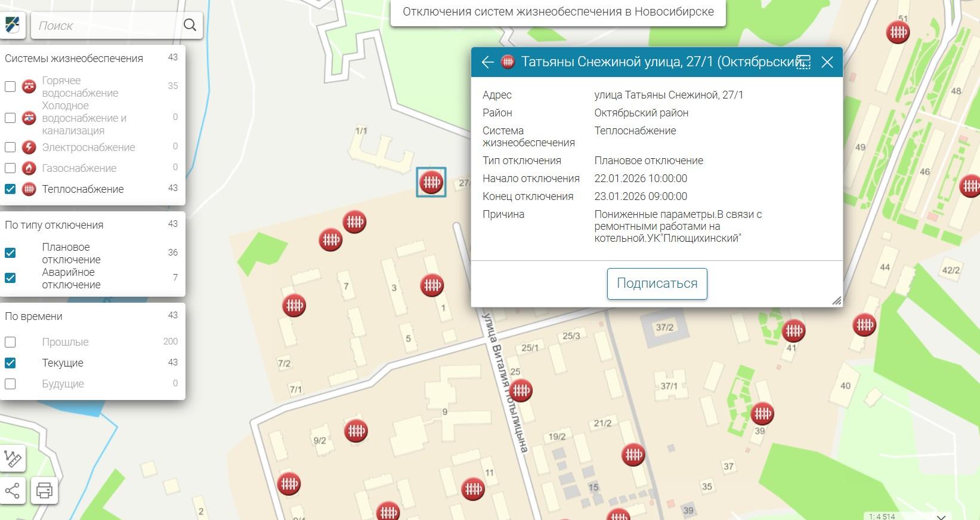980x520 pixels.
Task: Click the address value улица Татьяны Снежиной, 27/1
Action: (669, 95)
